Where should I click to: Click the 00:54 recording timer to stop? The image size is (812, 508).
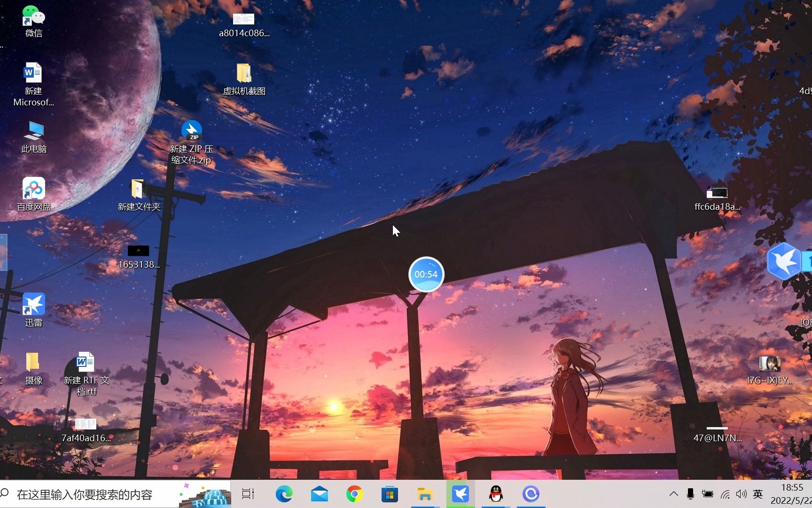coord(426,274)
